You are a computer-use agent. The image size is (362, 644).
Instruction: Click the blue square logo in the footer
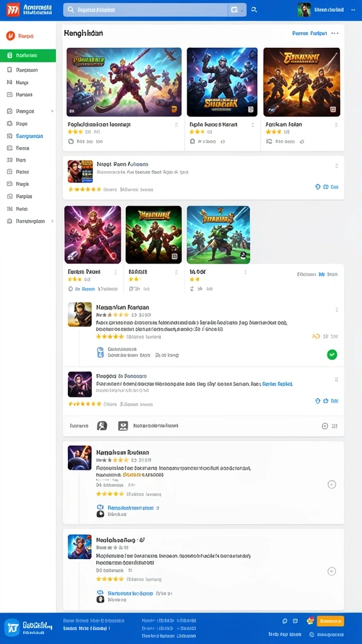tap(13, 626)
